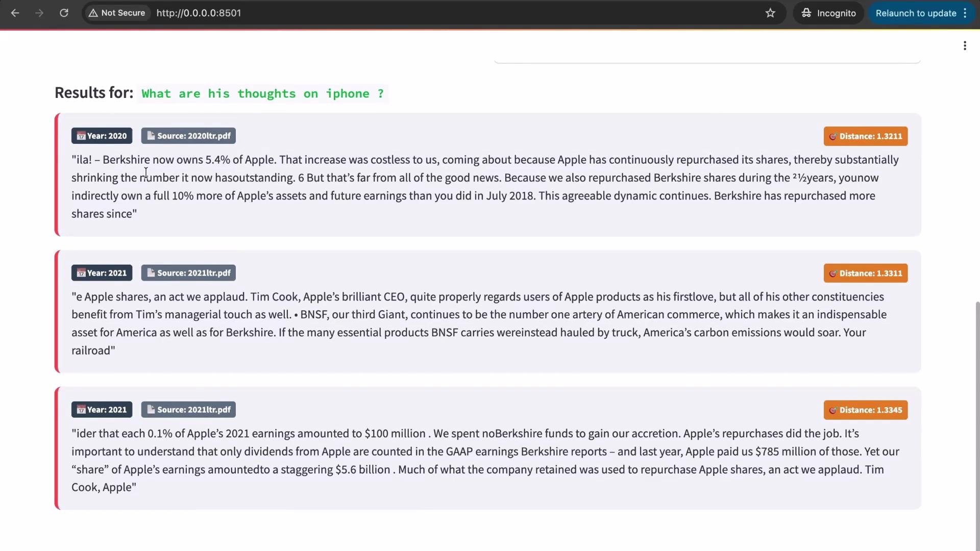
Task: Click the excerpt starting 'e Apple shares, an act we applaud'
Action: (x=479, y=323)
